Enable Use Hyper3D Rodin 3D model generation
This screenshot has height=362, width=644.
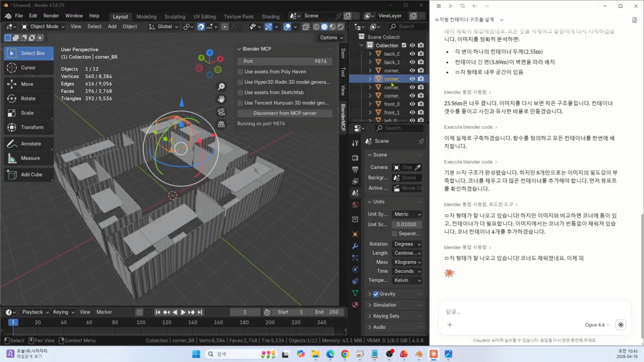240,82
